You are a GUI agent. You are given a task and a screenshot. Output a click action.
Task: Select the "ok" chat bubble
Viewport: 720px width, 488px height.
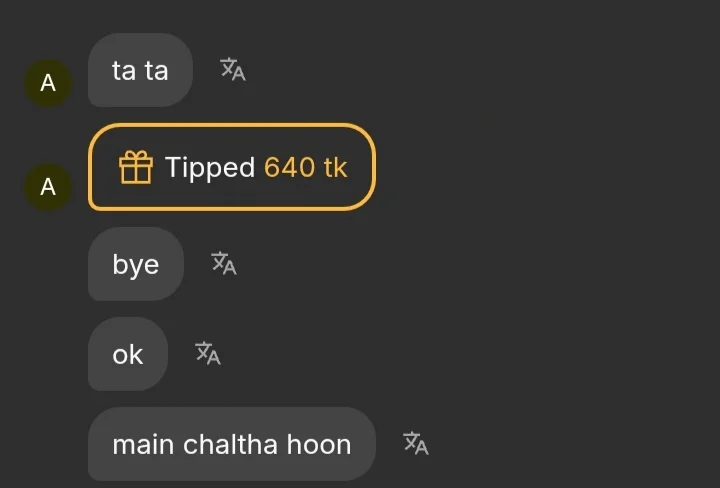point(128,354)
